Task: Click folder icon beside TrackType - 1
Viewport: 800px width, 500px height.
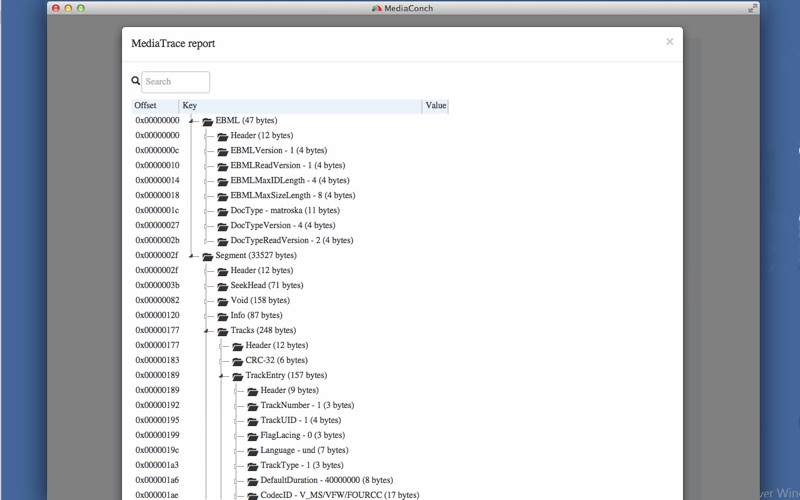Action: coord(253,466)
